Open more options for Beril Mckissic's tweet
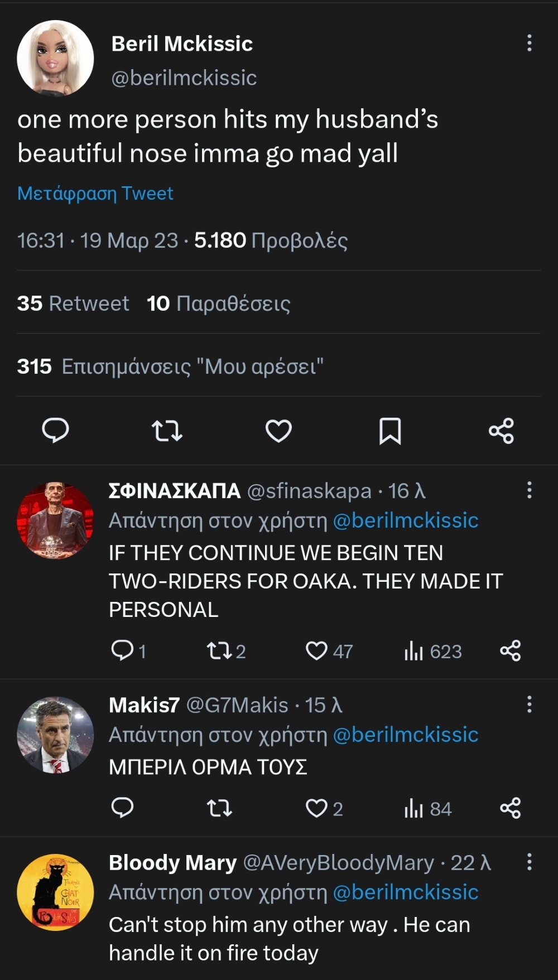This screenshot has width=558, height=980. click(x=529, y=43)
